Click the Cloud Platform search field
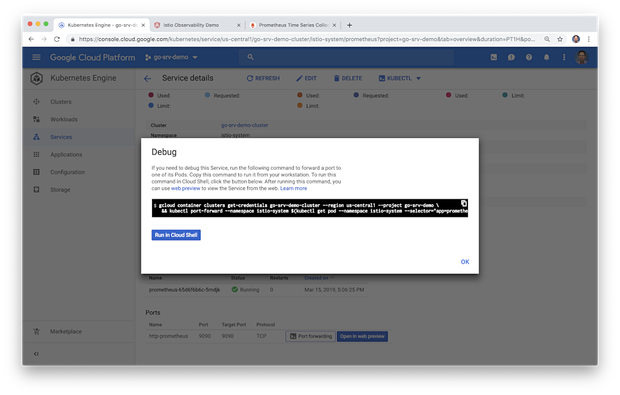 (346, 57)
